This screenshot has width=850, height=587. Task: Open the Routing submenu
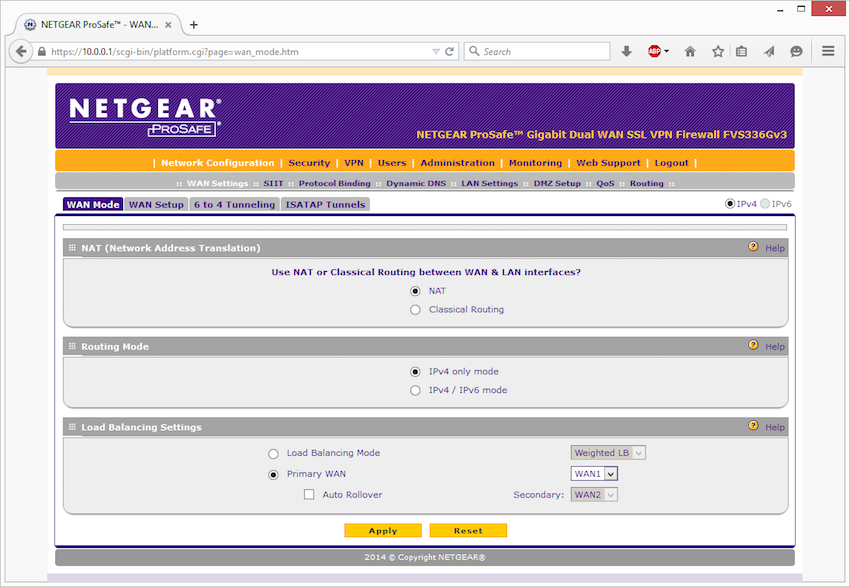[x=647, y=183]
